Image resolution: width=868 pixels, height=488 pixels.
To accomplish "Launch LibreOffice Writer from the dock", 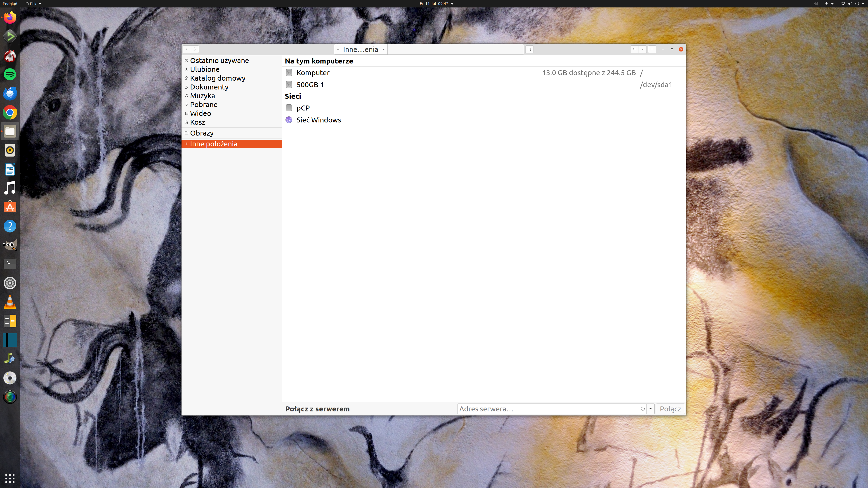I will tap(10, 169).
